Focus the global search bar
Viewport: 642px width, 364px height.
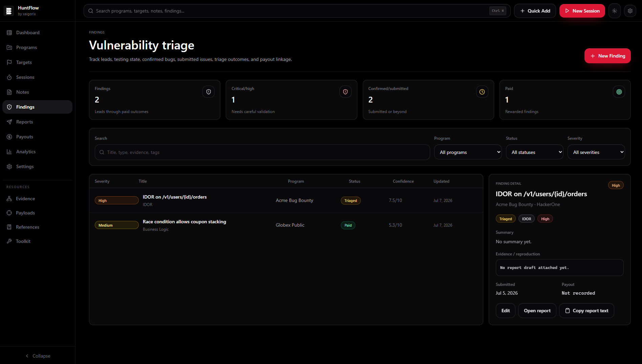point(297,11)
